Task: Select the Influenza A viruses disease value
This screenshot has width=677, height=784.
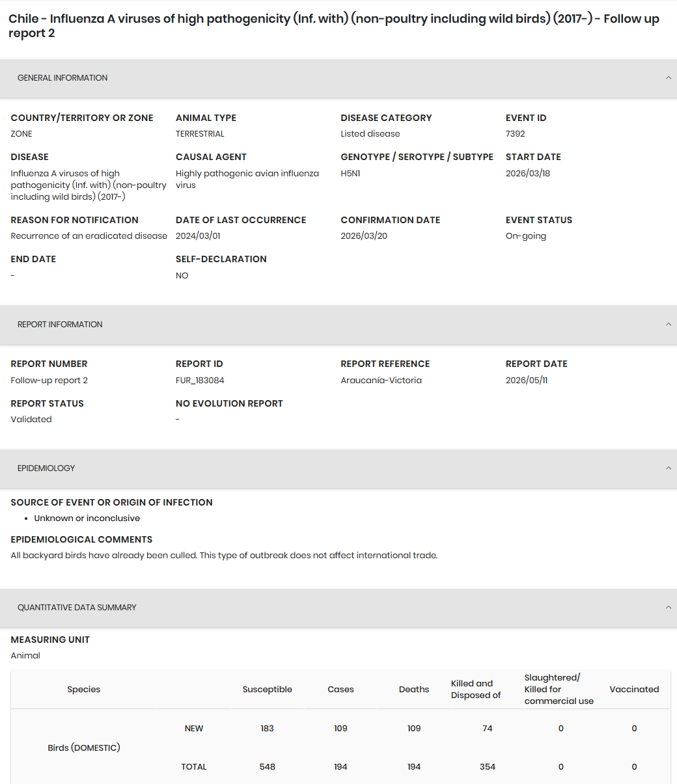Action: tap(89, 185)
